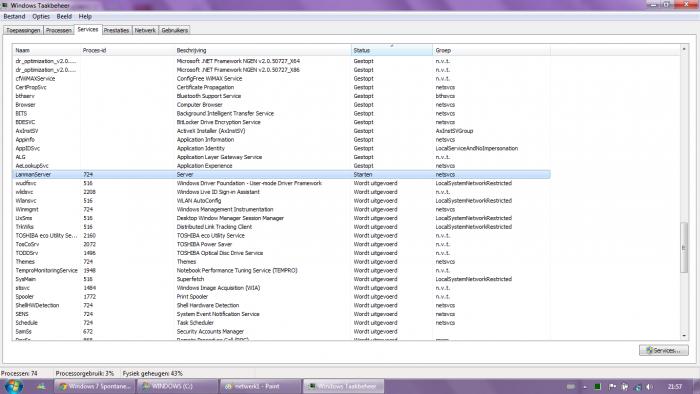Switch to WINDOWS (C:) explorer taskbar item
The image size is (700, 394).
click(177, 386)
